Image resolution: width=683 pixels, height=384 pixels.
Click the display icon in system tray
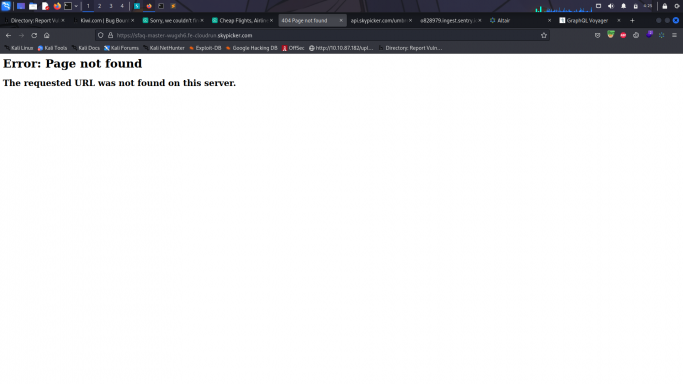[x=598, y=6]
